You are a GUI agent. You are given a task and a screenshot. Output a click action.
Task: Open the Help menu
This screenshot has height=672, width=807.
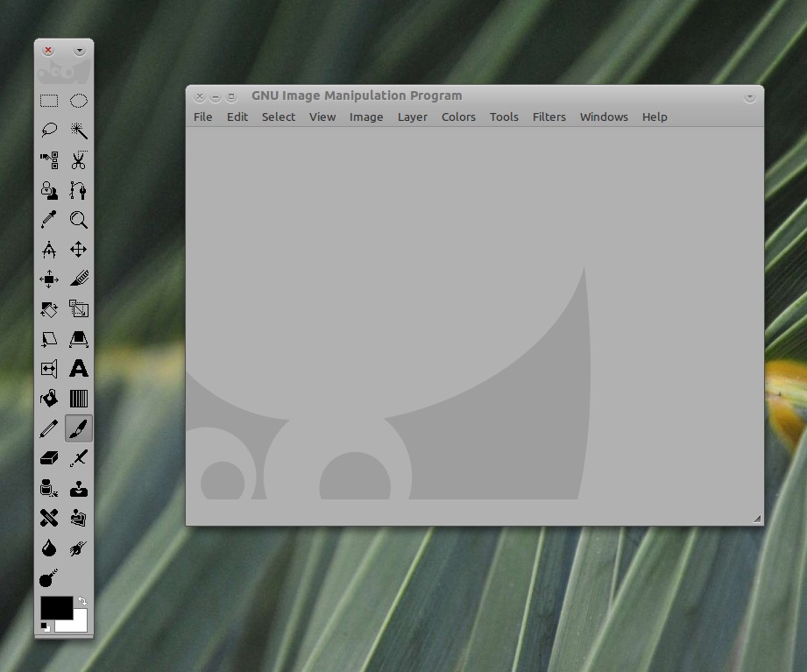point(655,117)
